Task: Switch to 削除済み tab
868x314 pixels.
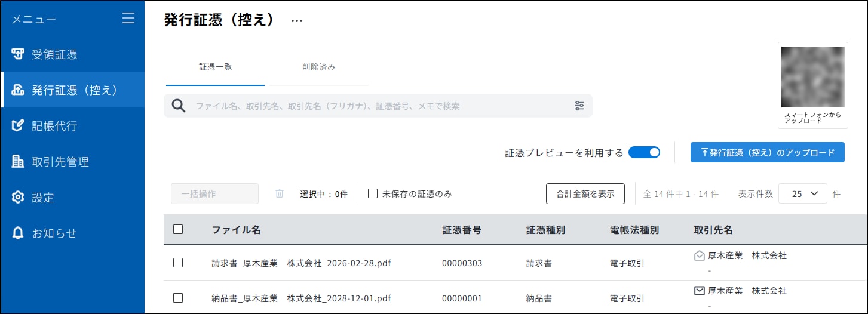Action: [x=319, y=67]
